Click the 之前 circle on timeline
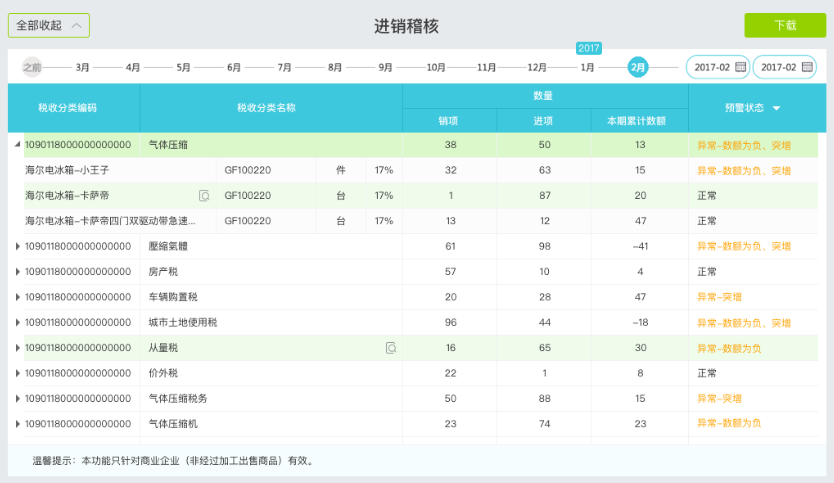The width and height of the screenshot is (834, 483). (33, 67)
